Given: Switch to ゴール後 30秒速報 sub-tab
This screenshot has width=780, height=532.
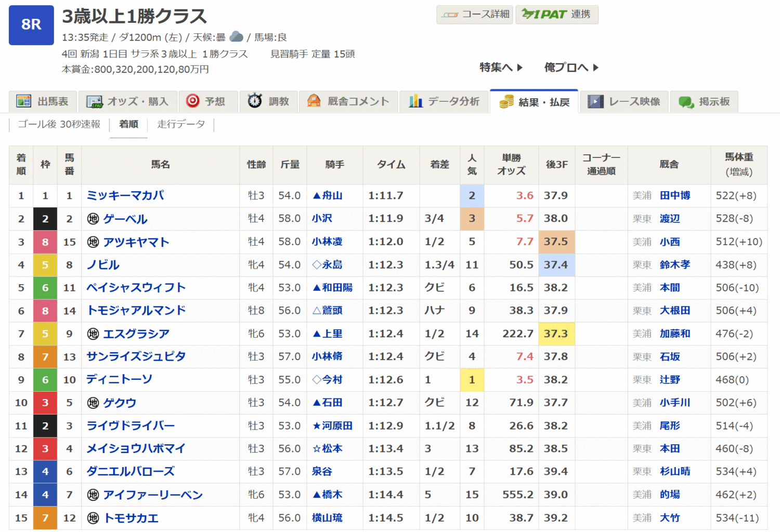Looking at the screenshot, I should [x=59, y=124].
